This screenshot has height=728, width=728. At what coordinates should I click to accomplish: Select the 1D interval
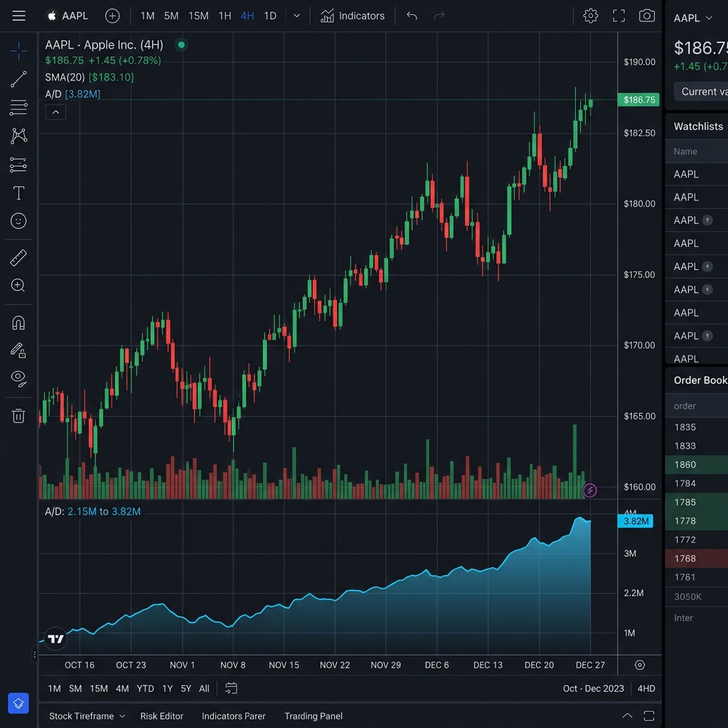(x=270, y=16)
